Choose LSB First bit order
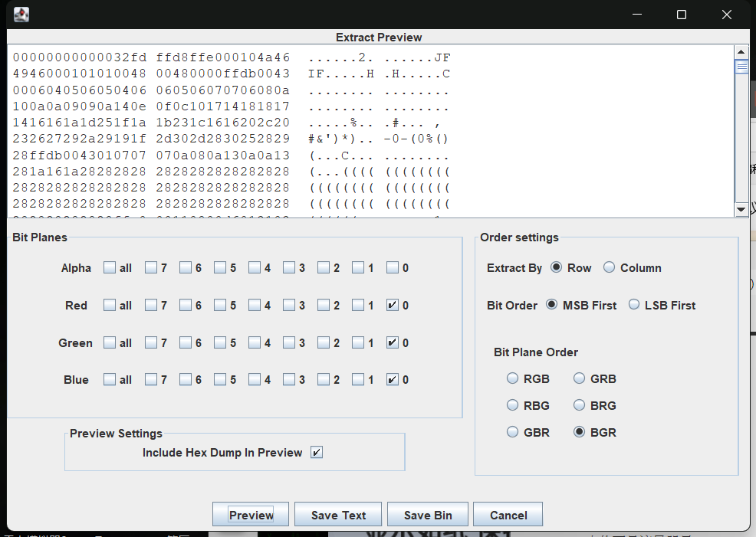 [x=633, y=305]
